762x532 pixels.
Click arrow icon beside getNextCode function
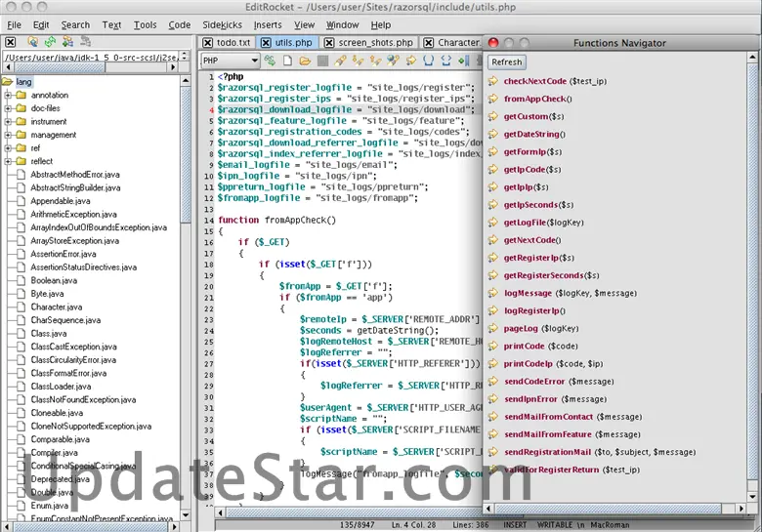[493, 240]
